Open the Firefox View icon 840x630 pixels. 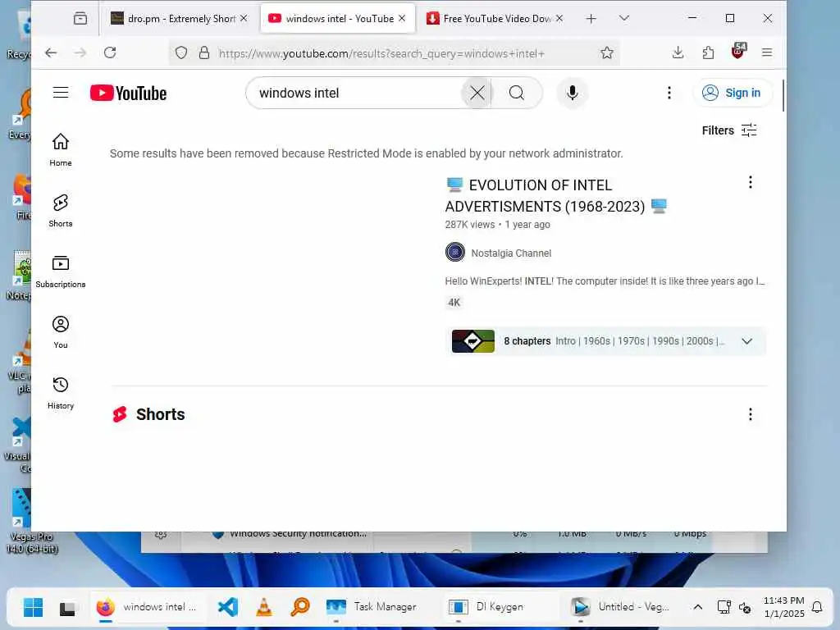80,19
